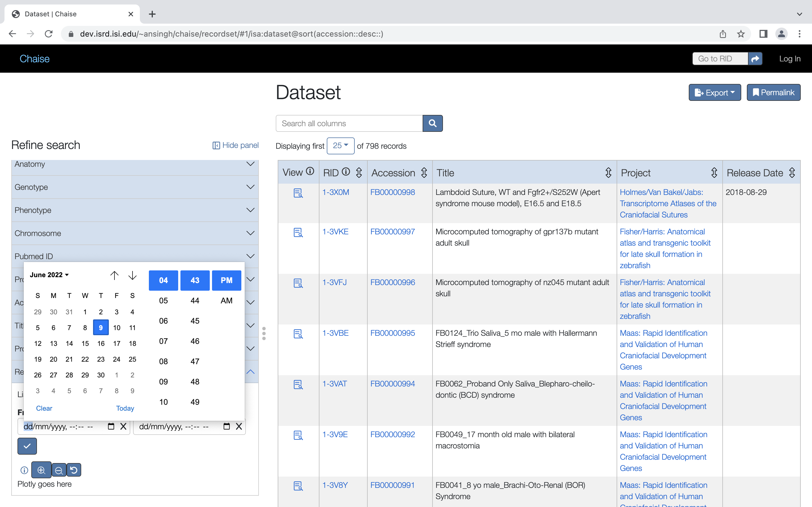812x507 pixels.
Task: Select AM in time picker
Action: click(226, 301)
